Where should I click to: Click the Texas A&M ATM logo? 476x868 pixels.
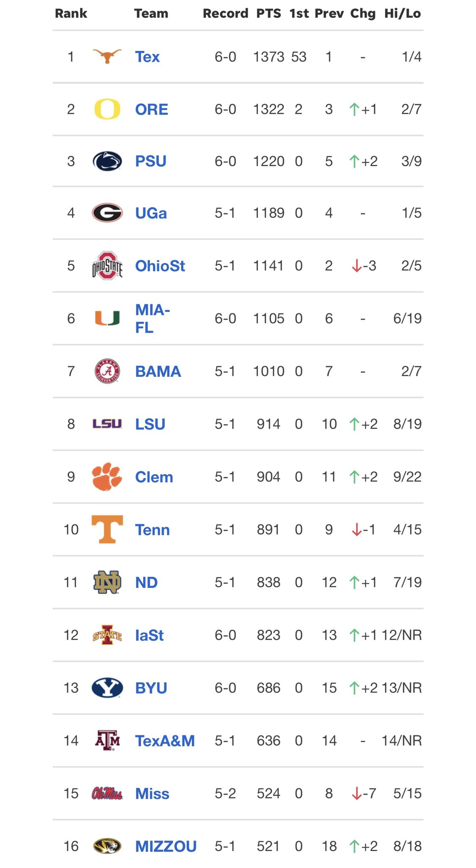click(107, 740)
